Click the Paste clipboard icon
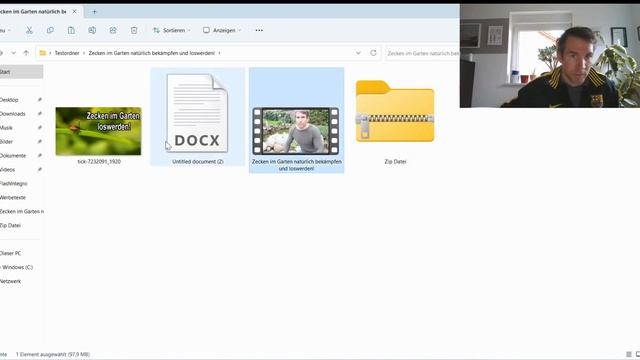This screenshot has height=360, width=640. pyautogui.click(x=71, y=30)
